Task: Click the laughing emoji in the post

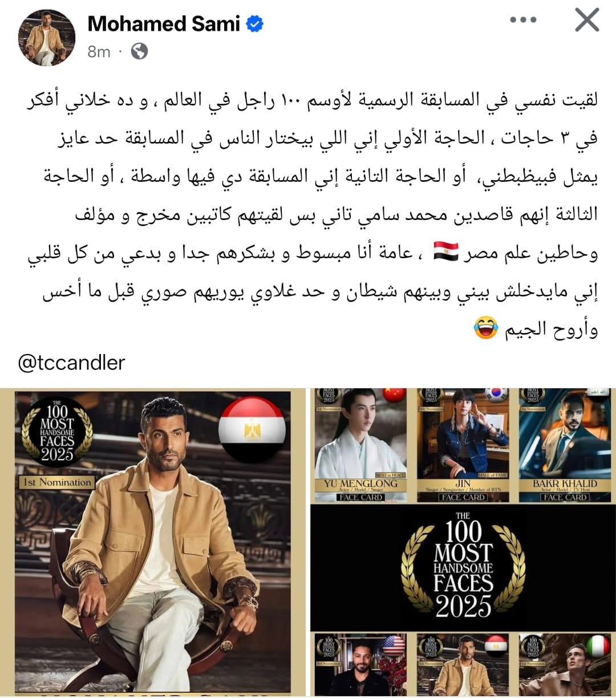Action: [486, 330]
